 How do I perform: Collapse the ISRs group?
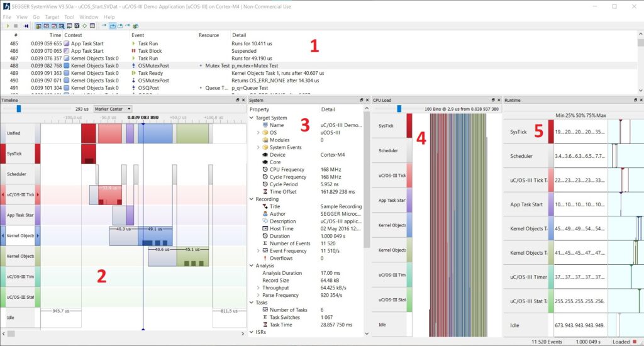coord(252,332)
